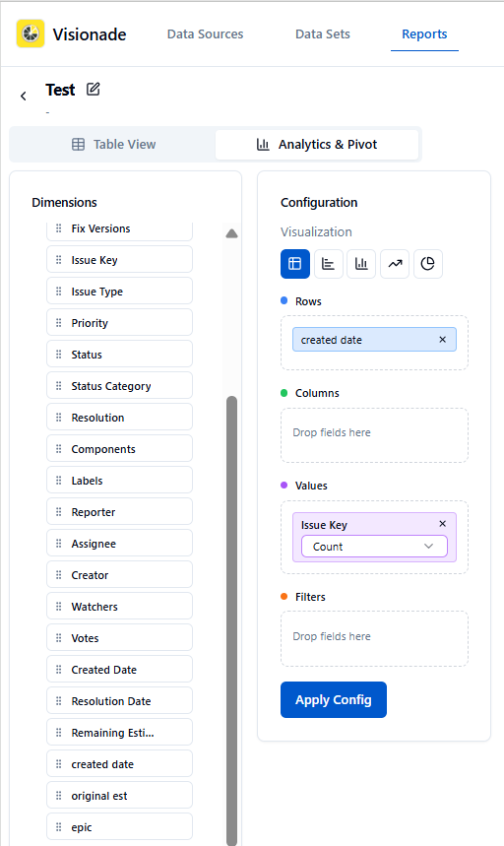The width and height of the screenshot is (504, 846).
Task: Open the Data Sets tab
Action: pyautogui.click(x=323, y=34)
